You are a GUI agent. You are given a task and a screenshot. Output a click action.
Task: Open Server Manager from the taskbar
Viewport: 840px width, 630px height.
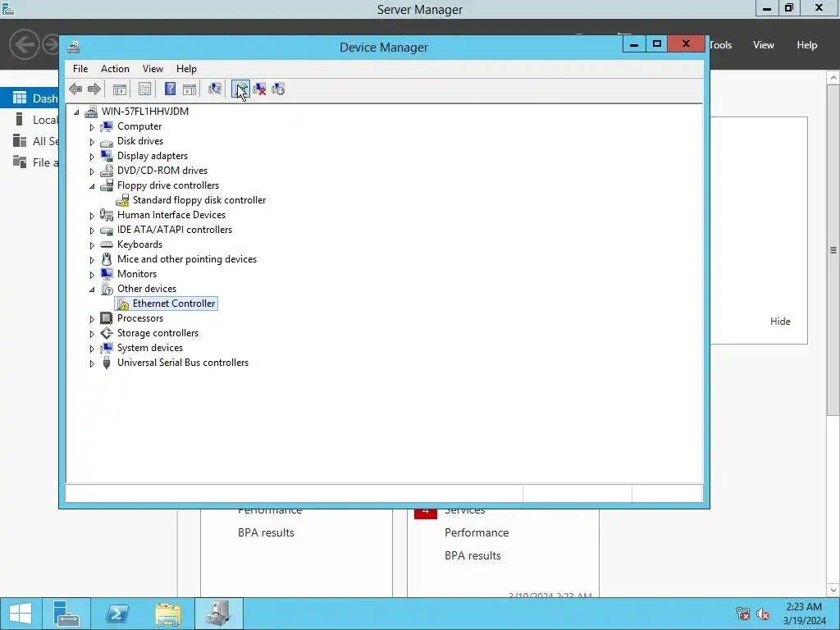point(66,614)
